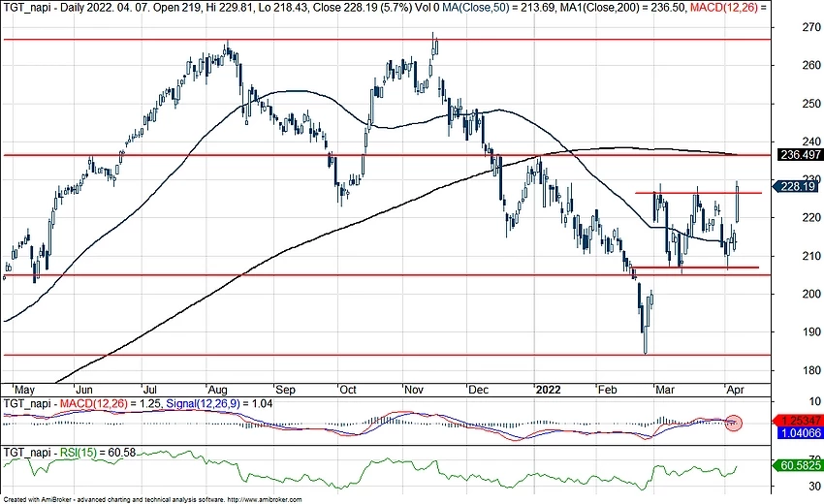Click the 1.04066 signal value label
824x504 pixels.
pos(800,433)
